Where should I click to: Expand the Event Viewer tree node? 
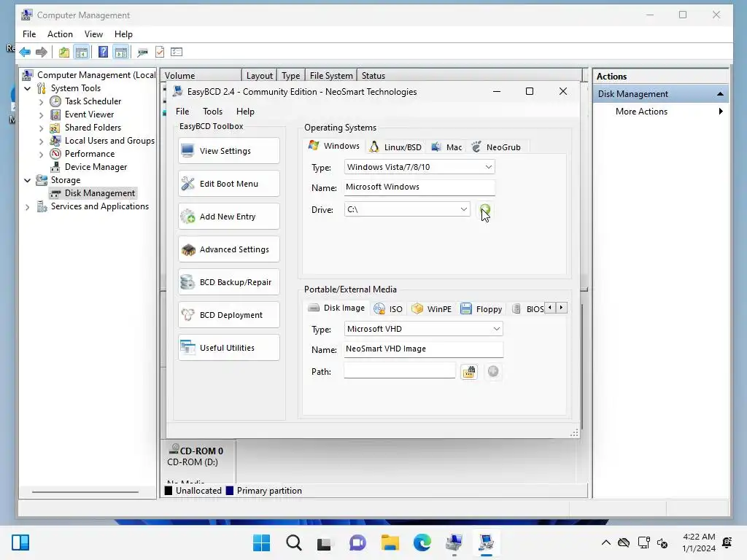click(41, 115)
